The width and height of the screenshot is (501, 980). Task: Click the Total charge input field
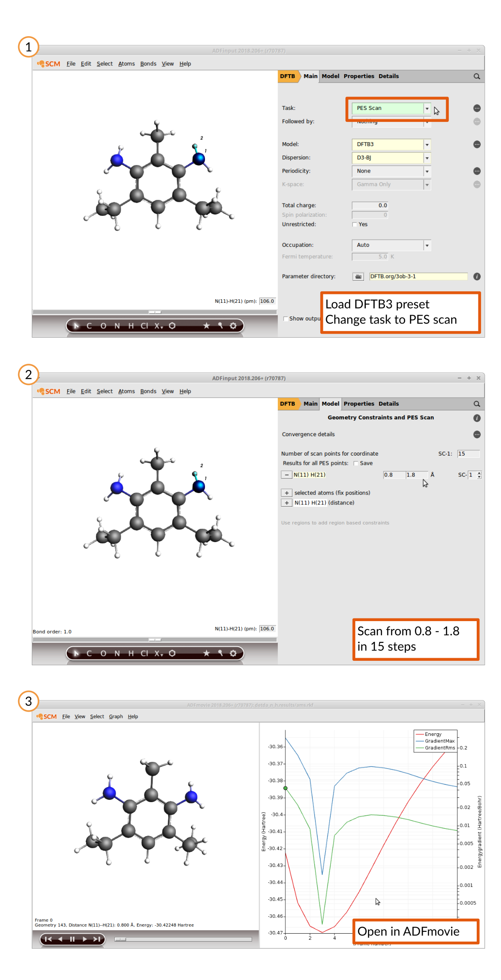(x=370, y=206)
